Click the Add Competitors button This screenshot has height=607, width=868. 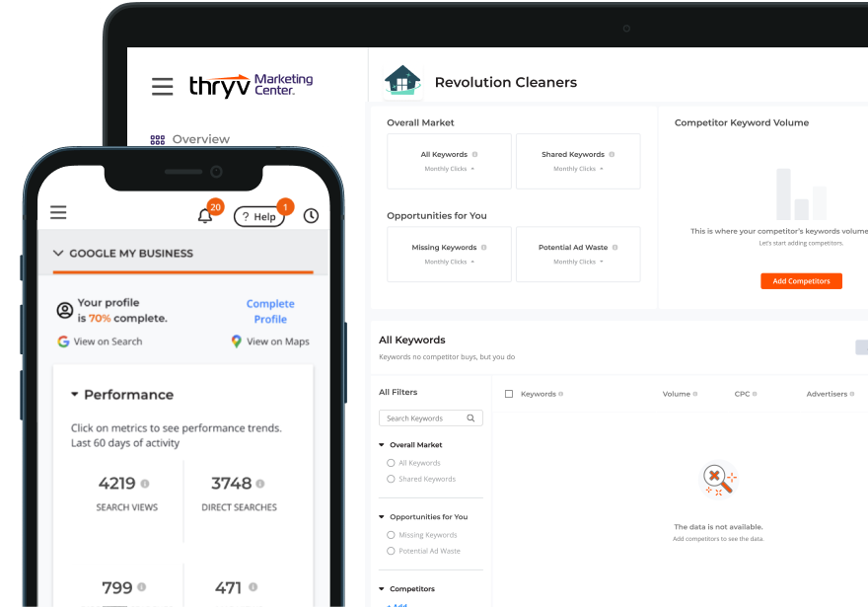pyautogui.click(x=801, y=281)
